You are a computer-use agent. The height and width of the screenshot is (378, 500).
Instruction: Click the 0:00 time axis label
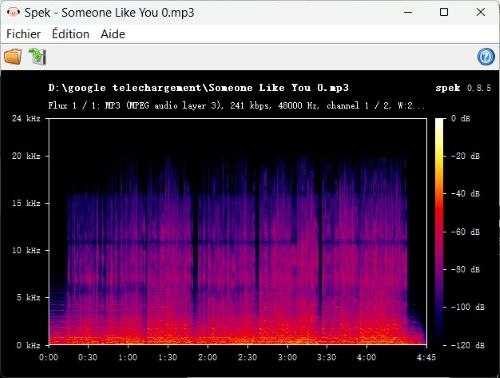point(49,357)
